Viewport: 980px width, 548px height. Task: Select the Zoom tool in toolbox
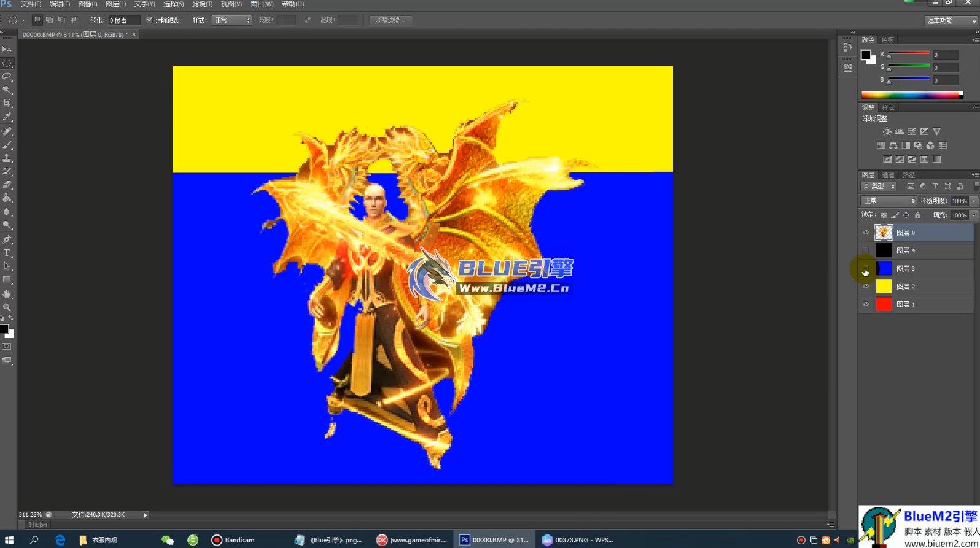pos(7,307)
